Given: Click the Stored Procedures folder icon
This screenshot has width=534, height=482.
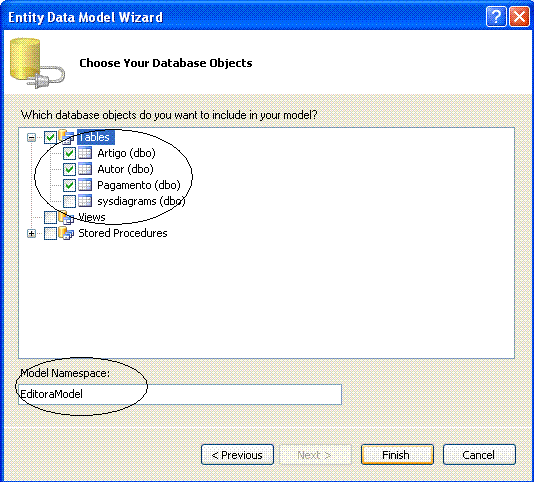Looking at the screenshot, I should [x=66, y=233].
